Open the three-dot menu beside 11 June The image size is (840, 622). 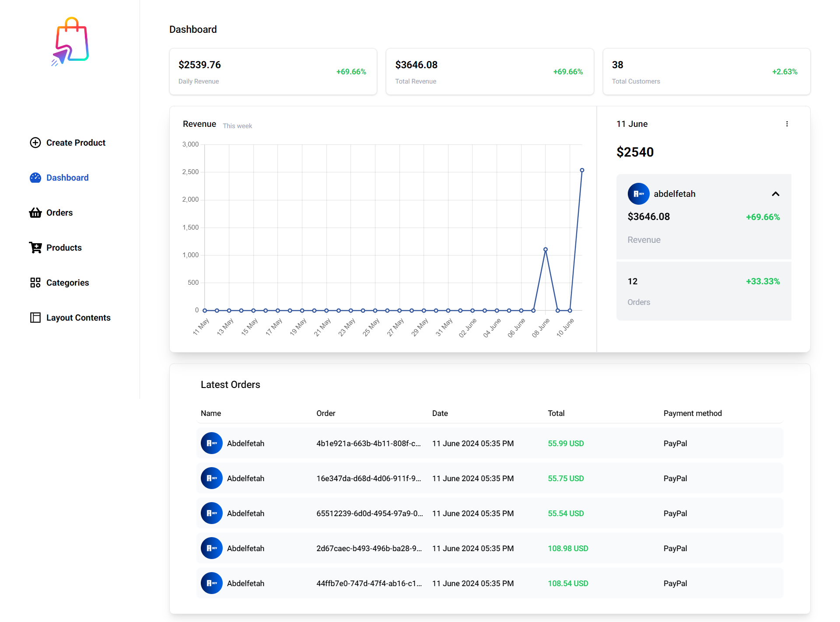[x=787, y=124]
